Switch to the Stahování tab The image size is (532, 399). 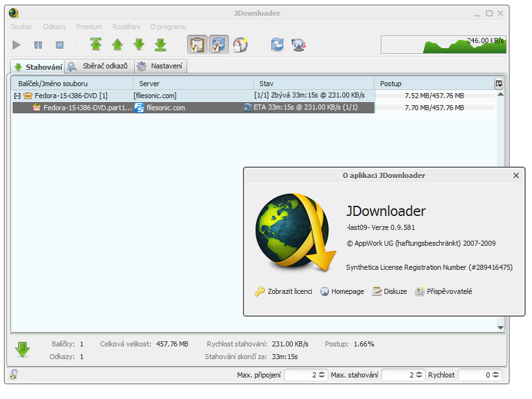(x=37, y=66)
